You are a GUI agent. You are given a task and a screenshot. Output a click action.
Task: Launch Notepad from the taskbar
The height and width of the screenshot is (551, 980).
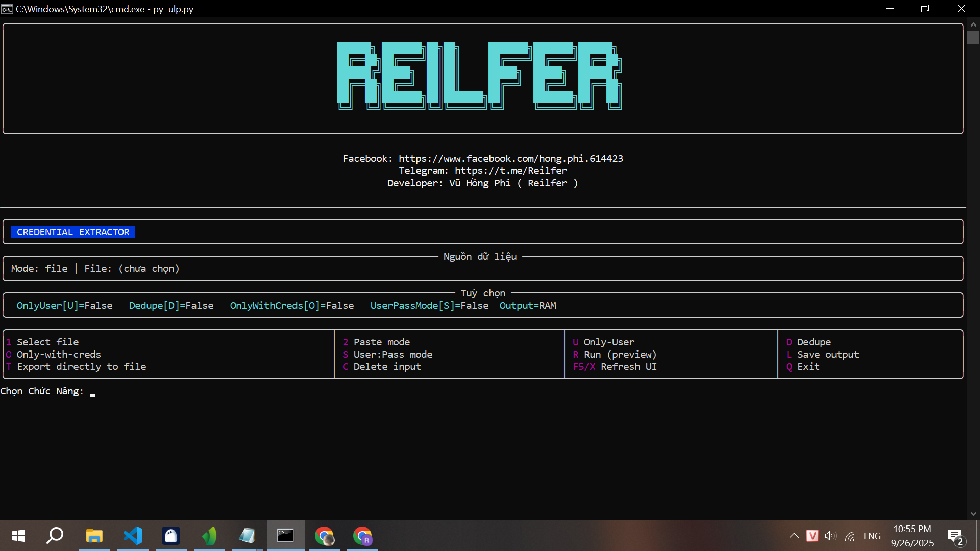coord(247,536)
